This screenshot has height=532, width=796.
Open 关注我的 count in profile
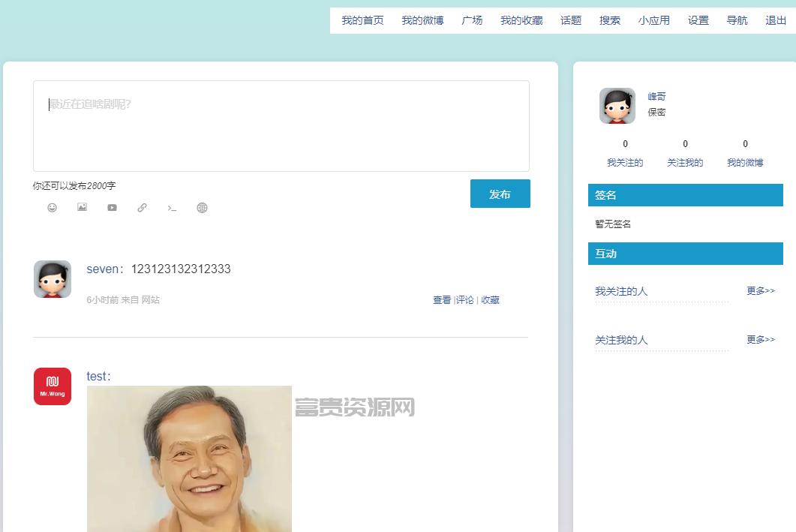point(685,153)
